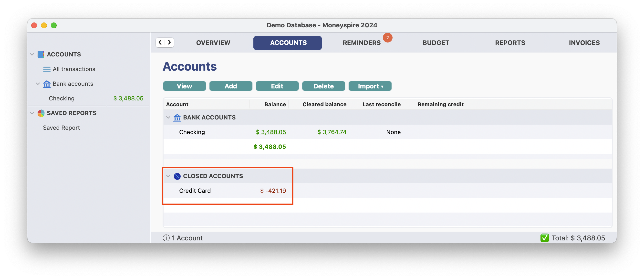Select the Credit Card closed account row
644x279 pixels.
tap(387, 191)
